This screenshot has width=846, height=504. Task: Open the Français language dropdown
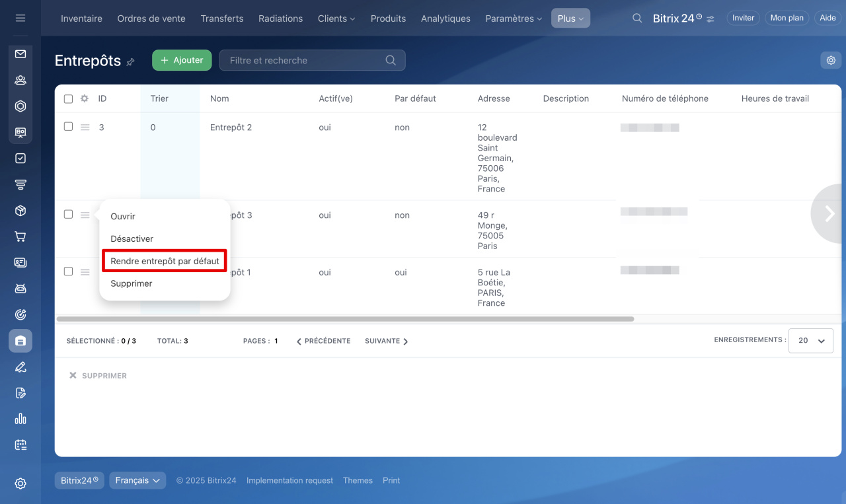(137, 480)
